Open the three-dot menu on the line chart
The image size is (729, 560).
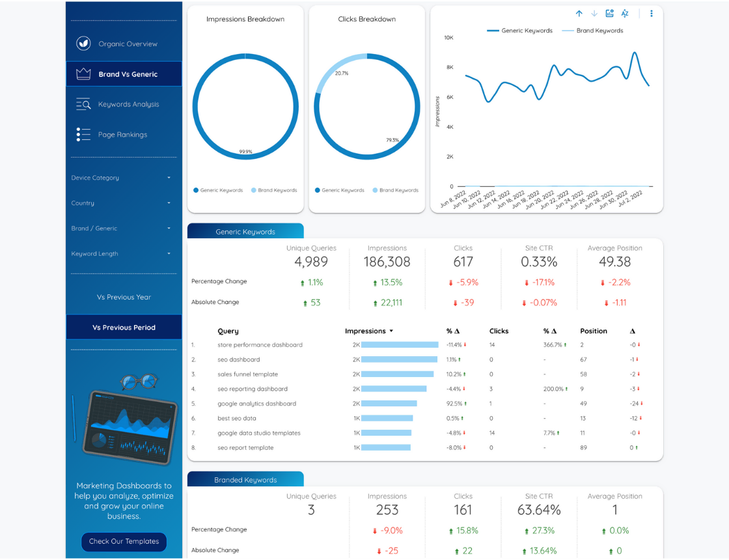click(x=652, y=13)
